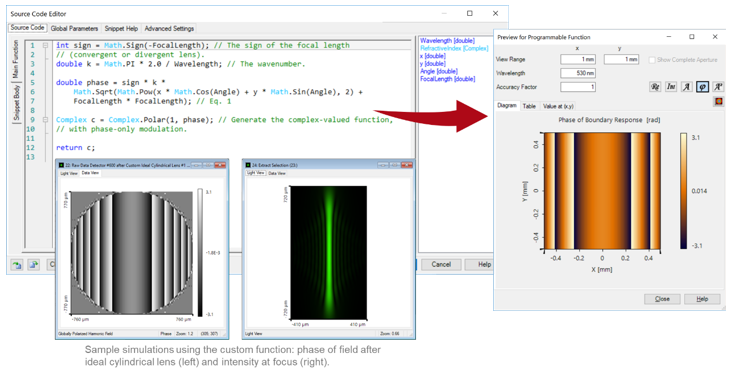730x373 pixels.
Task: Click the Accuracy Factor field
Action: tap(578, 87)
